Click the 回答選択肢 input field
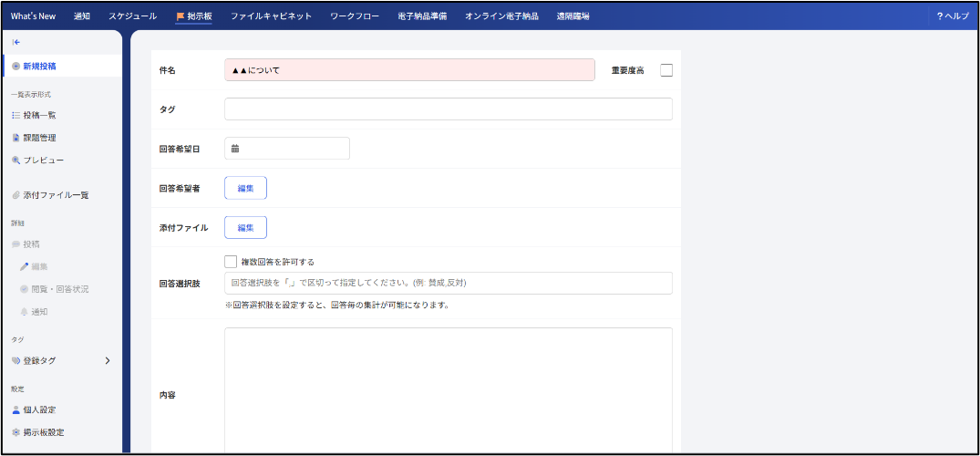The width and height of the screenshot is (980, 456). click(449, 284)
